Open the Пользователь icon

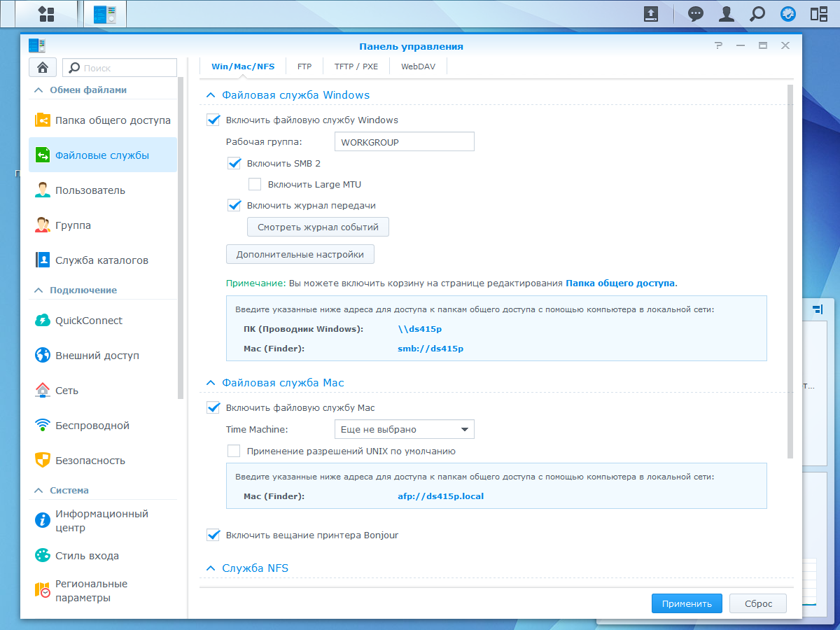43,190
